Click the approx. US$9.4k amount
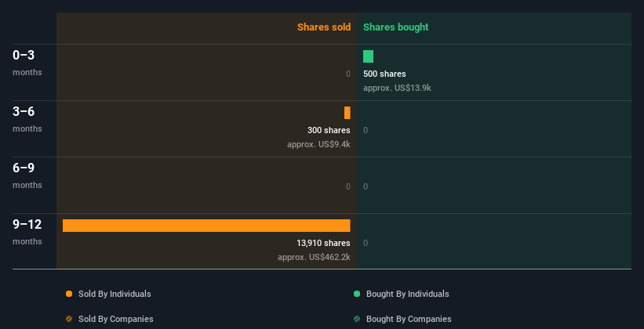The height and width of the screenshot is (329, 644). pos(318,144)
